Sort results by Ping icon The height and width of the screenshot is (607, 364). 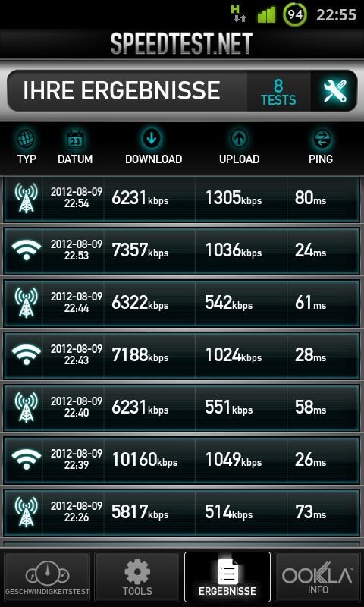[x=320, y=140]
